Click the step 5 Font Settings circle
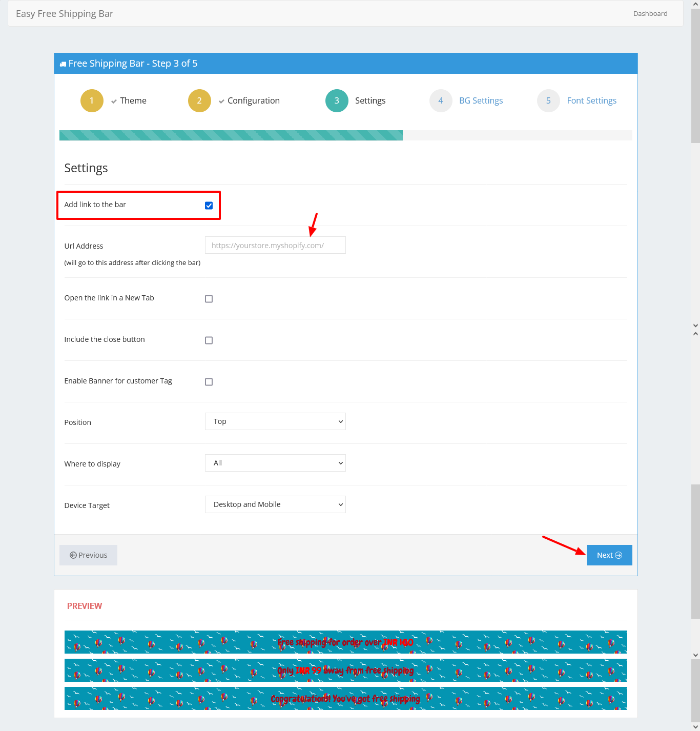Screen dimensions: 700x731 click(548, 100)
